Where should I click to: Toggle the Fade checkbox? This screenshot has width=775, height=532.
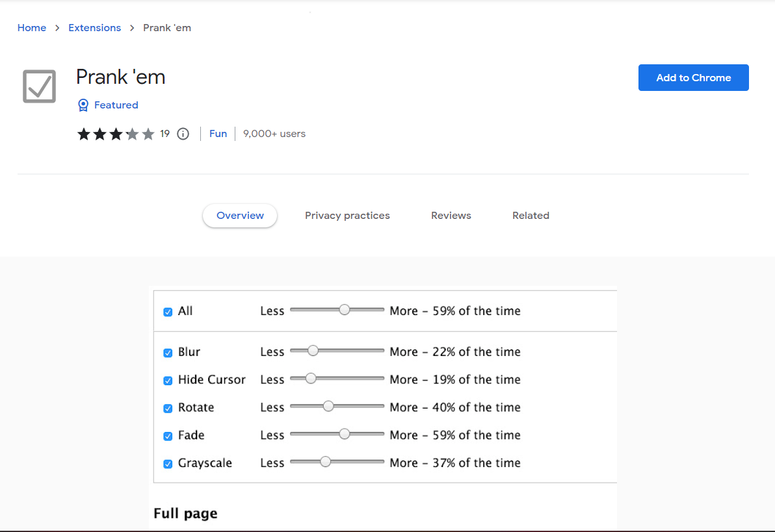tap(168, 436)
